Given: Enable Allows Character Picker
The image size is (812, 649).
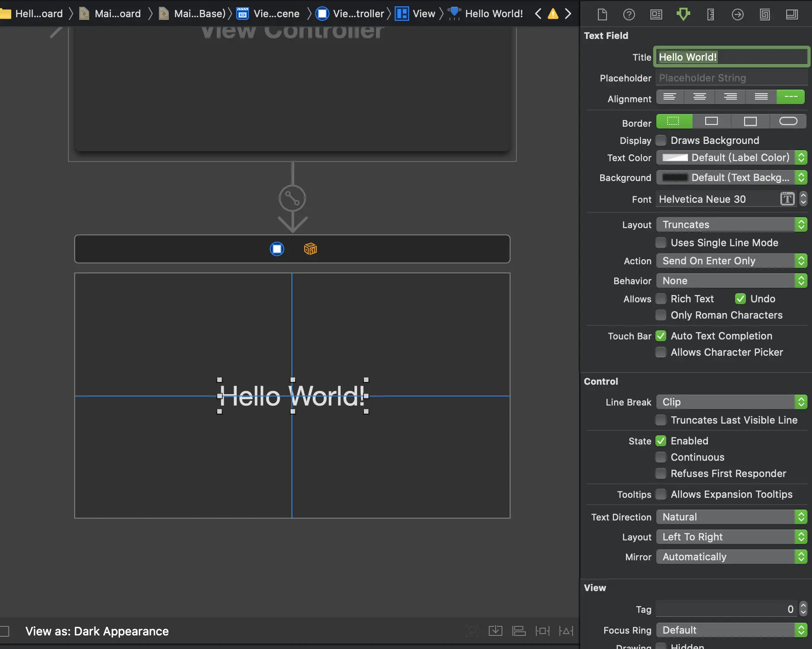Looking at the screenshot, I should tap(661, 352).
